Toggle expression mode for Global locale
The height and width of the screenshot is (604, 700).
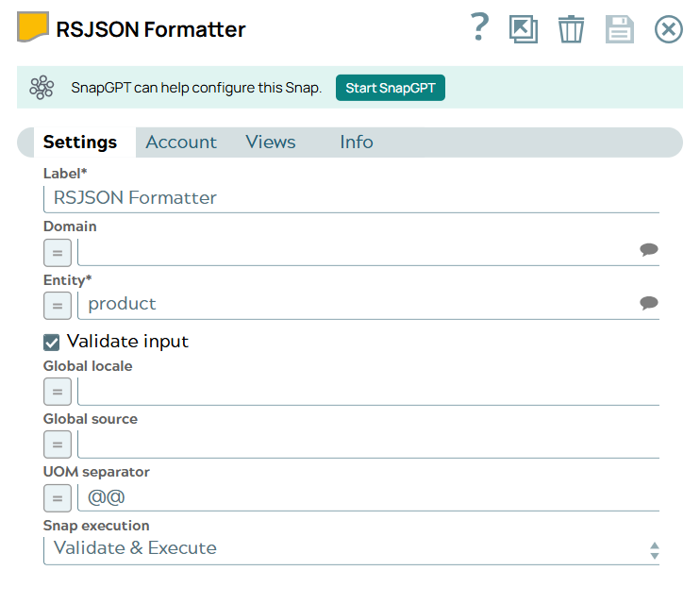coord(57,391)
